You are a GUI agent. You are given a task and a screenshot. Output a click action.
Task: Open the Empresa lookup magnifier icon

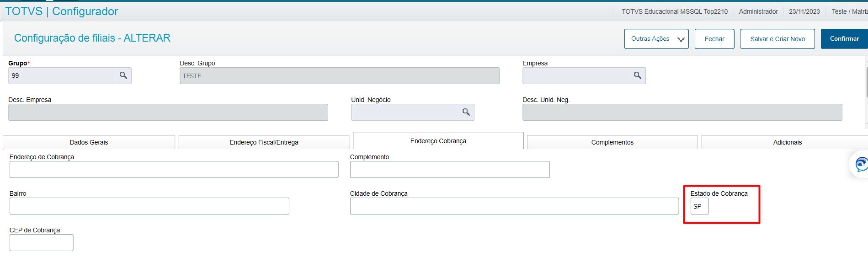pyautogui.click(x=637, y=75)
